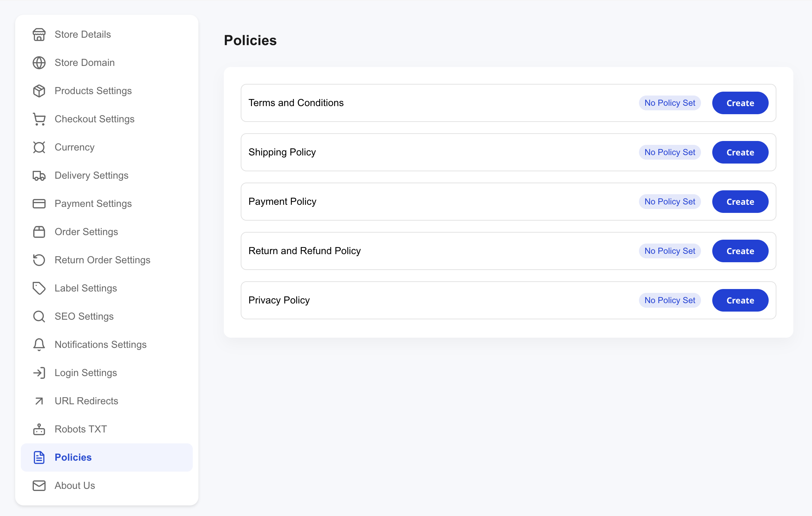The width and height of the screenshot is (812, 516).
Task: Create the Terms and Conditions policy
Action: pyautogui.click(x=740, y=103)
